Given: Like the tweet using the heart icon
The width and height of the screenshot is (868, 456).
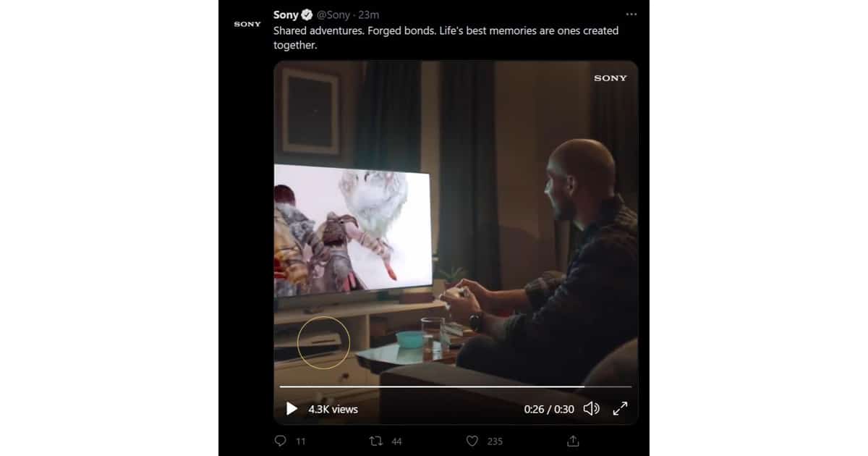Looking at the screenshot, I should point(472,441).
